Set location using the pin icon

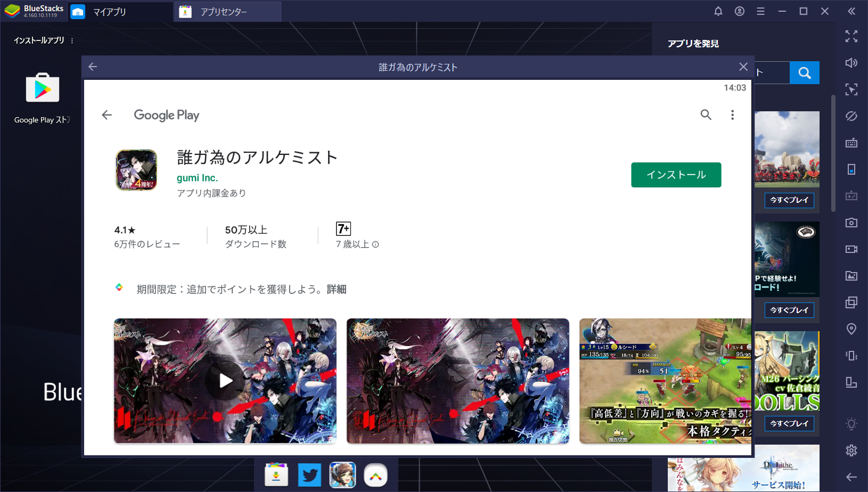(x=851, y=329)
